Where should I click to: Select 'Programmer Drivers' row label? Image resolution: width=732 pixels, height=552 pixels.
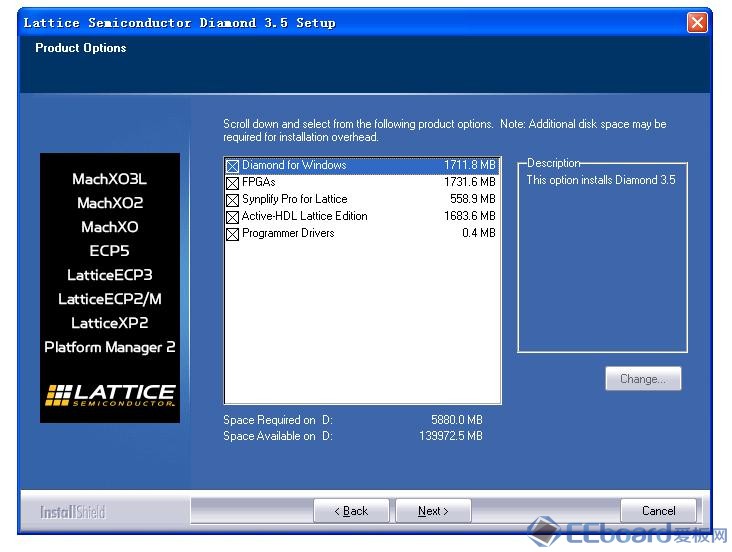[288, 233]
